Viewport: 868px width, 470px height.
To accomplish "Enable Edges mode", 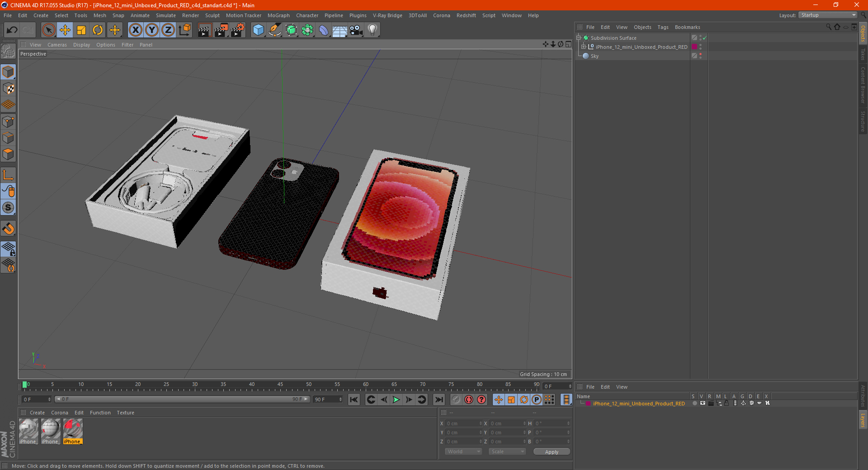I will [9, 138].
